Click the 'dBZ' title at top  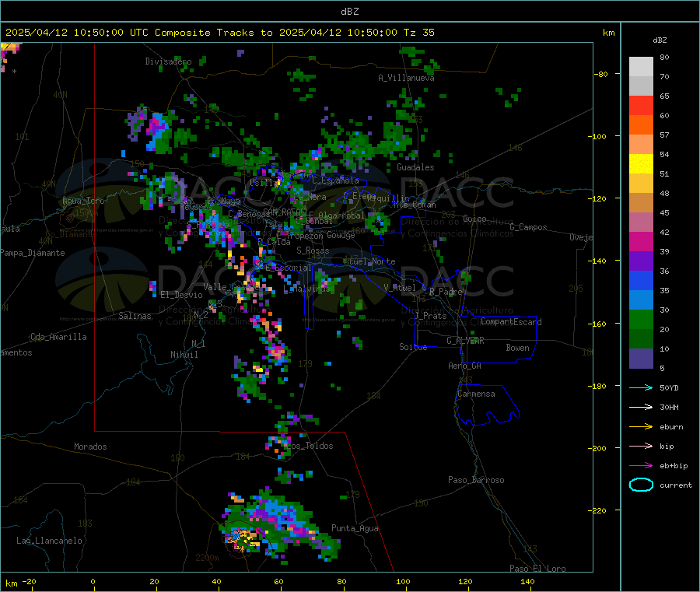pyautogui.click(x=349, y=12)
